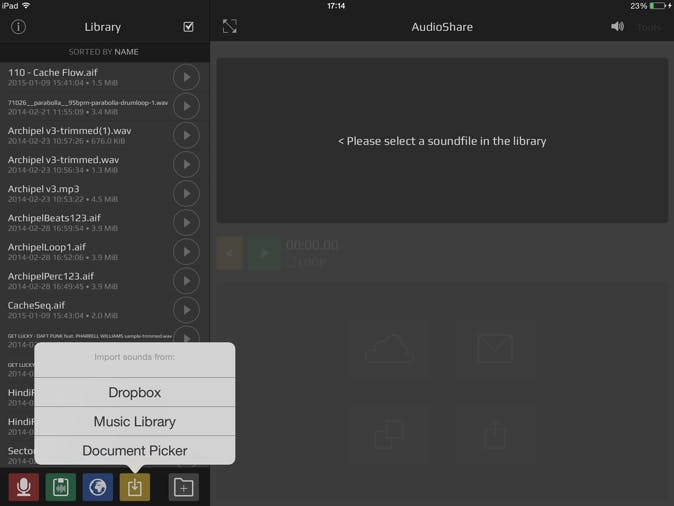Tap the red microphone record button
Screen dimensions: 674x506
(24, 487)
